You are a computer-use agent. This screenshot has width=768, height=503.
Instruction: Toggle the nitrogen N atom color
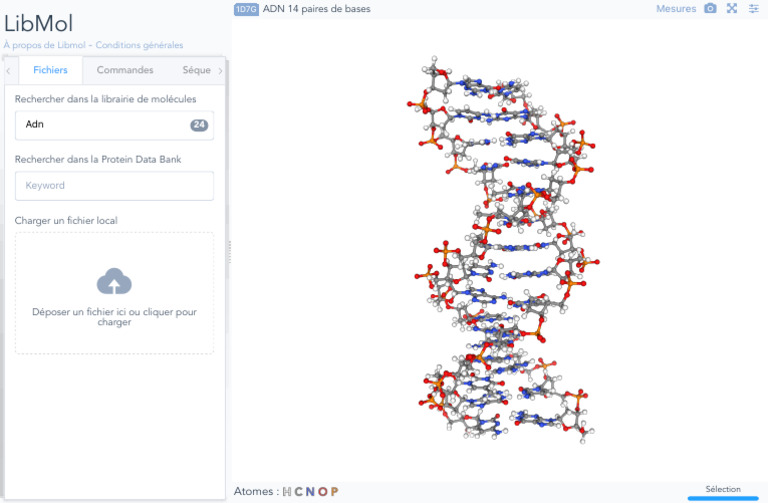(310, 491)
